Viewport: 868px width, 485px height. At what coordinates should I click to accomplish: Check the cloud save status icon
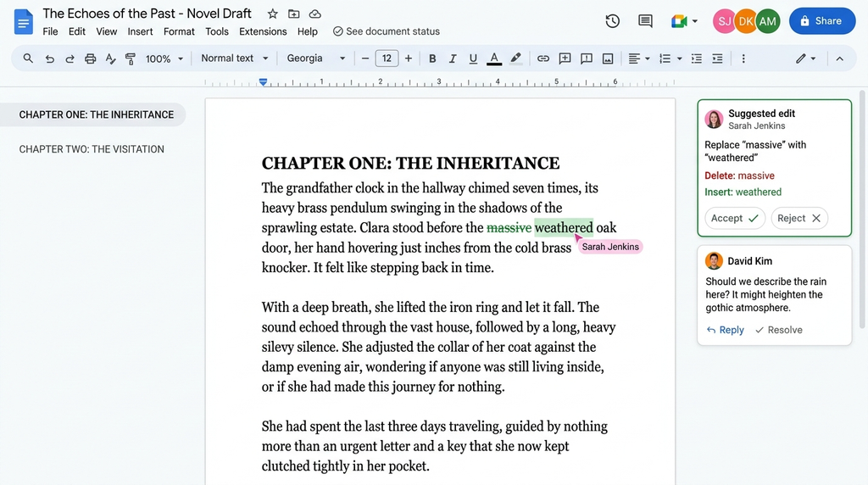coord(315,14)
